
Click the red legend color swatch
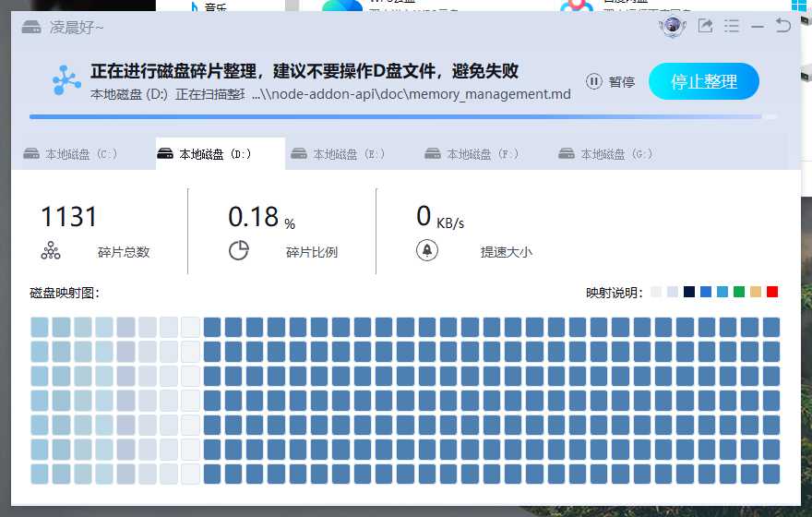pyautogui.click(x=772, y=293)
